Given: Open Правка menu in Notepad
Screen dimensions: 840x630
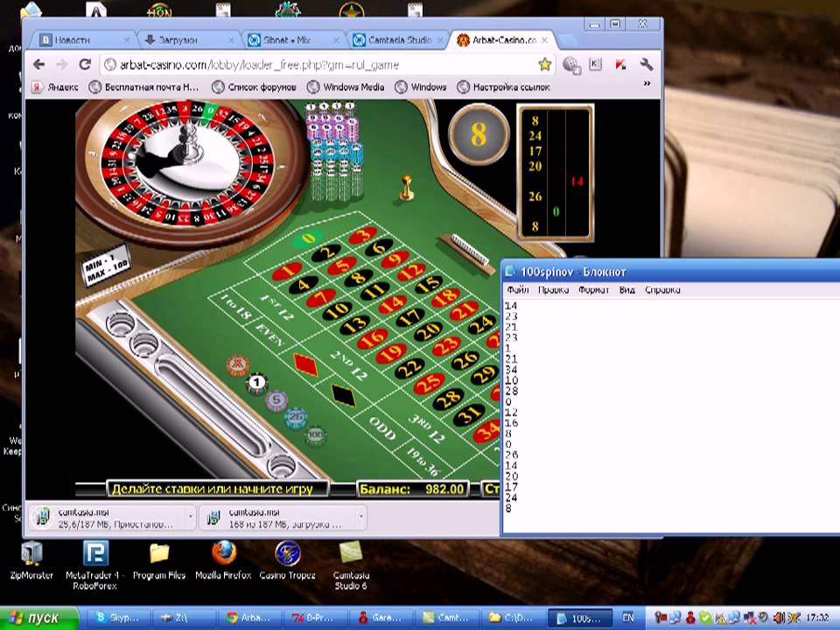Looking at the screenshot, I should coord(553,290).
